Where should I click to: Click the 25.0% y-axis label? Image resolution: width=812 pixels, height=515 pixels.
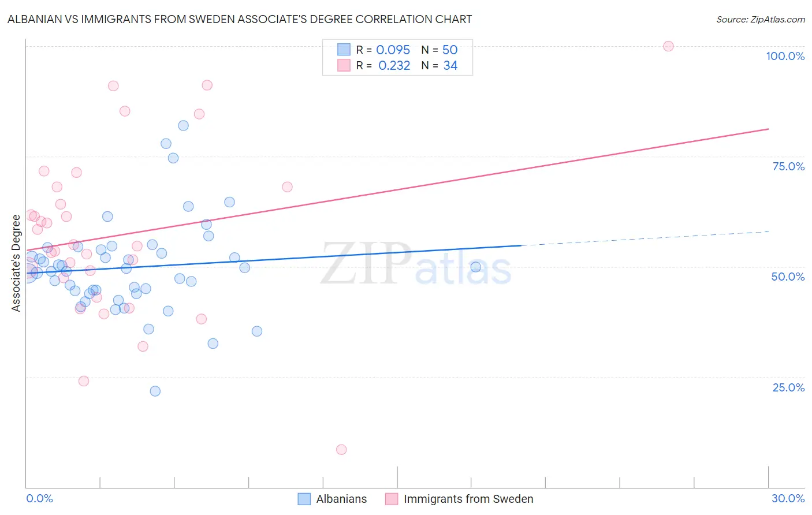[788, 387]
